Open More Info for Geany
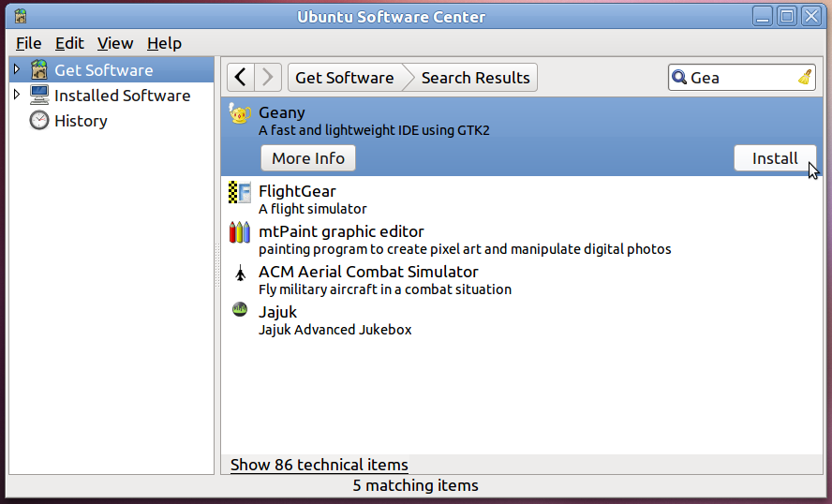Viewport: 832px width, 504px height. pos(308,158)
